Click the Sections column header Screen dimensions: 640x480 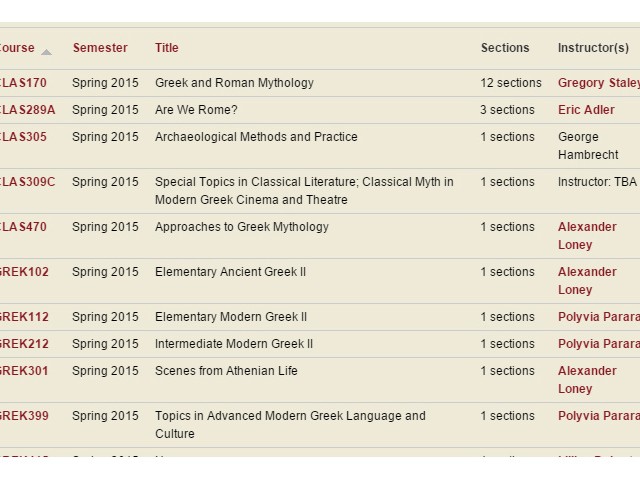click(x=505, y=48)
